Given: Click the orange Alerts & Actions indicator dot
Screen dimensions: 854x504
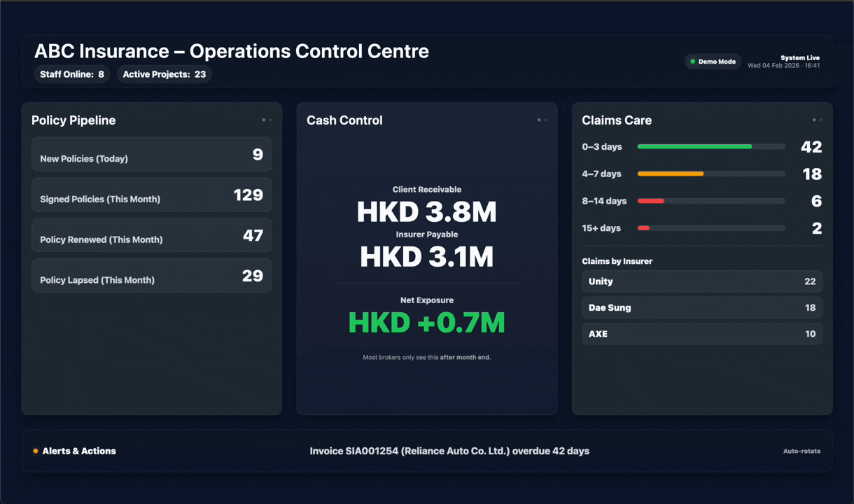Looking at the screenshot, I should coord(36,451).
